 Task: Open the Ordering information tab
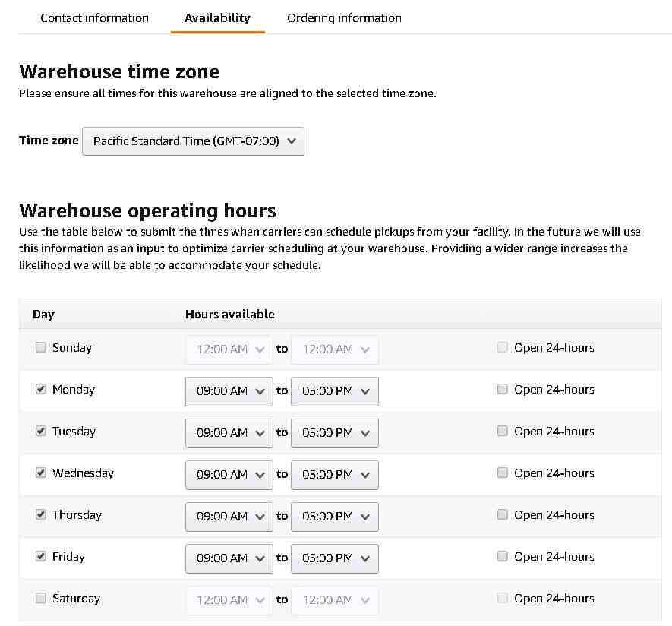(344, 17)
